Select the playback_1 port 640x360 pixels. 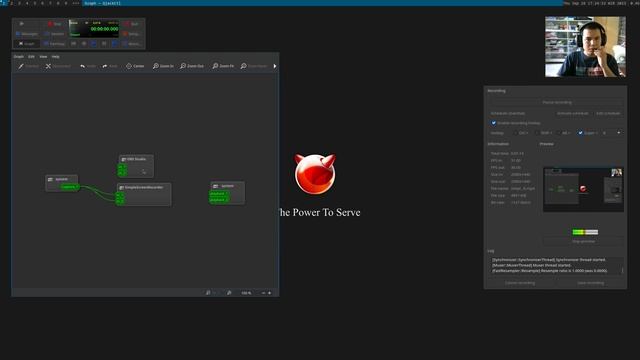click(x=219, y=194)
